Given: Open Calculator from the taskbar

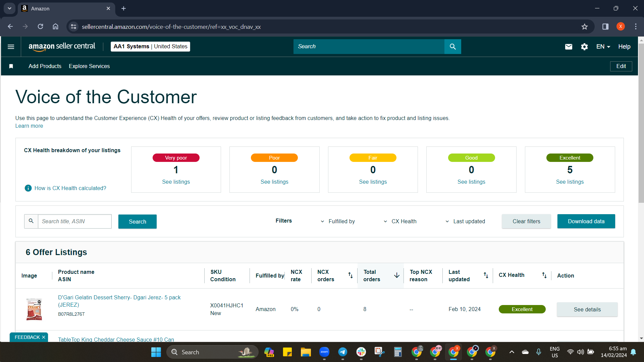Looking at the screenshot, I should [x=398, y=352].
